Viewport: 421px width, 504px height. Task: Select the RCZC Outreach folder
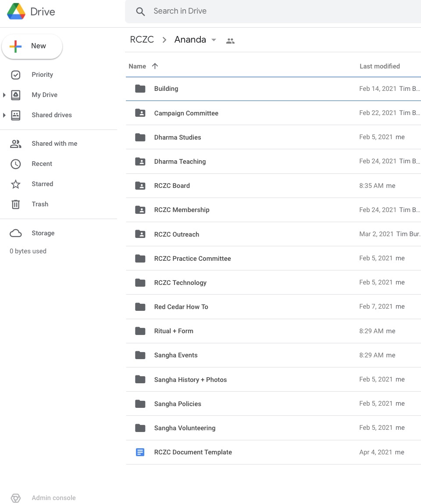(273, 234)
